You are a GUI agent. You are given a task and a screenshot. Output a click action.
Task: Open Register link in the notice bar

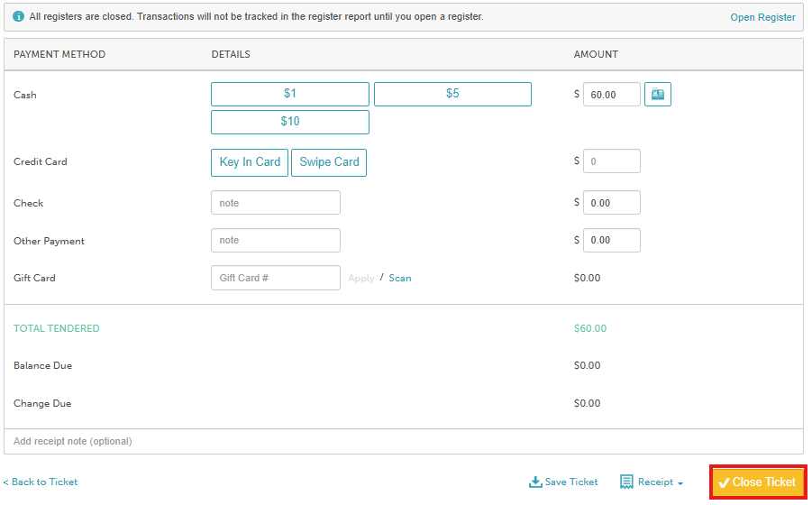pyautogui.click(x=762, y=17)
